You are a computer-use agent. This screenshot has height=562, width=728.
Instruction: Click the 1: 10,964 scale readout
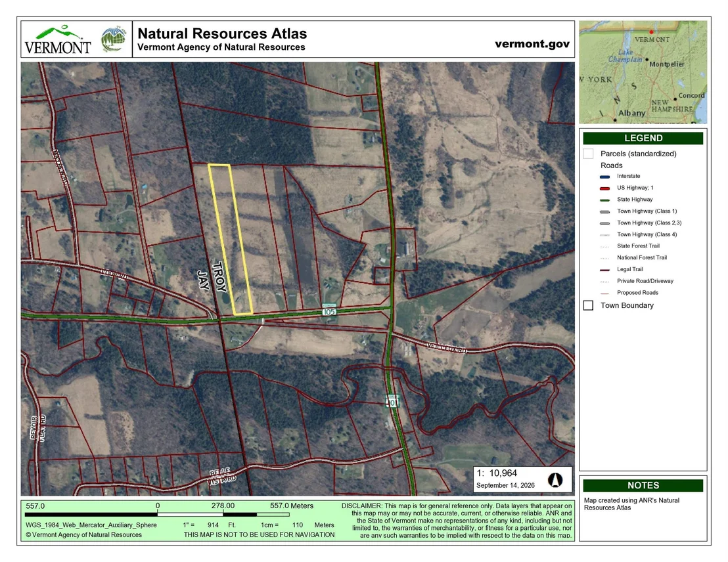(496, 473)
